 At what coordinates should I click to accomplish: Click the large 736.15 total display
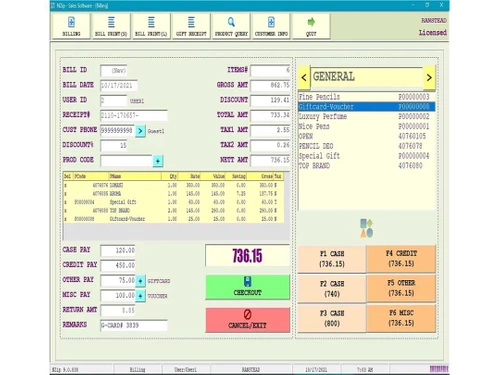pos(248,256)
